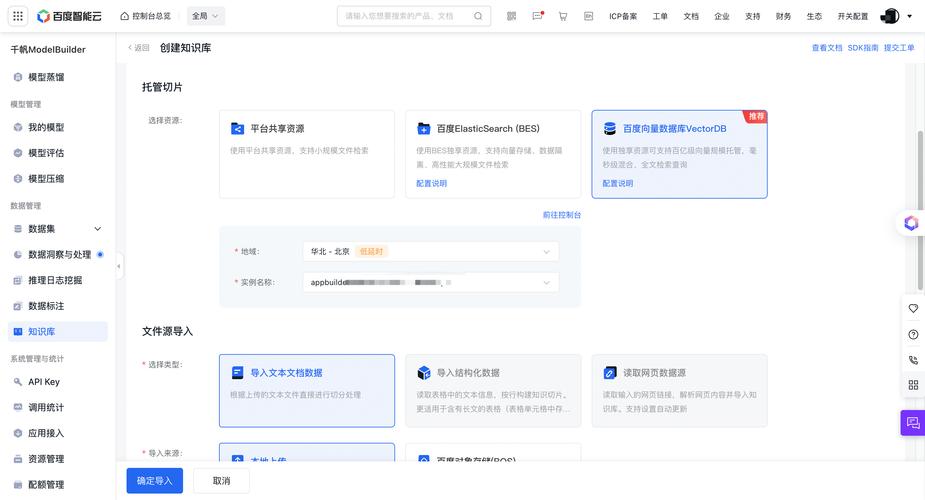Open 工单 menu item

click(x=660, y=17)
